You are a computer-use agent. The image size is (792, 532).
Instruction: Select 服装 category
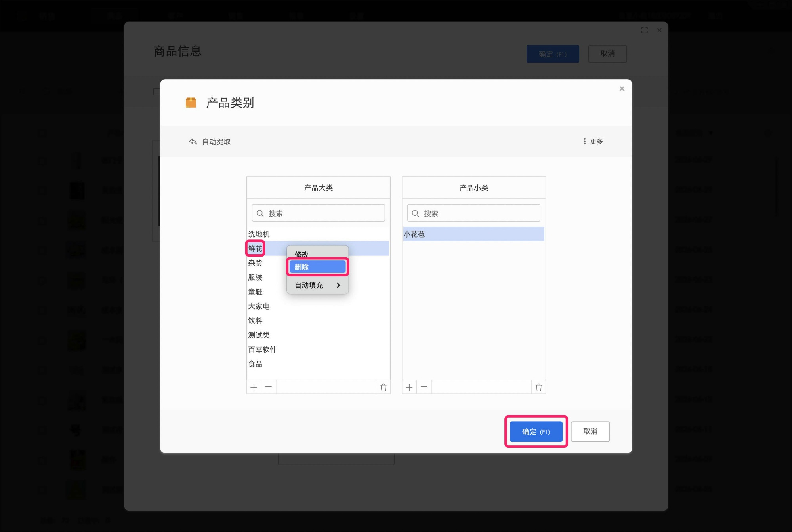pos(318,277)
